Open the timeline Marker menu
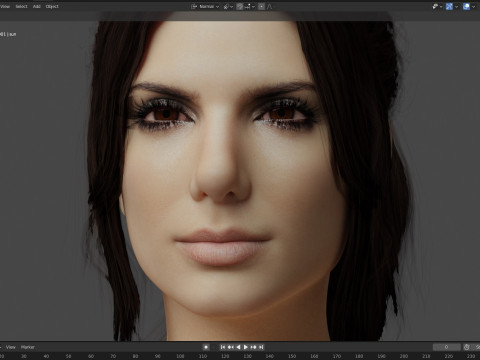This screenshot has width=480, height=360. (28, 347)
